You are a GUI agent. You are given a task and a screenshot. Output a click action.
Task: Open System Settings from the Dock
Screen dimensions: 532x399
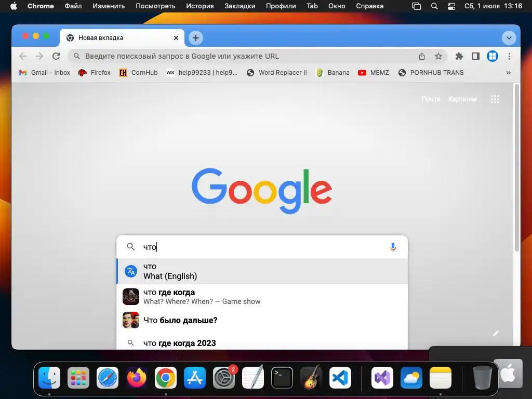[x=224, y=378]
